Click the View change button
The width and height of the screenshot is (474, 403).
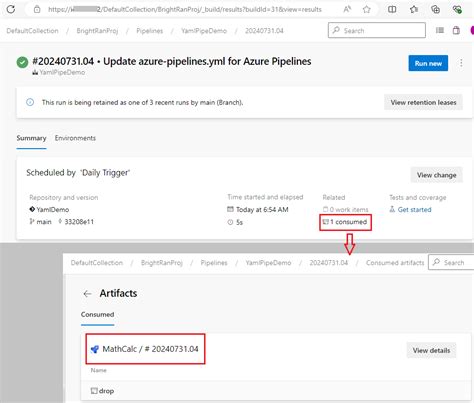tap(436, 175)
